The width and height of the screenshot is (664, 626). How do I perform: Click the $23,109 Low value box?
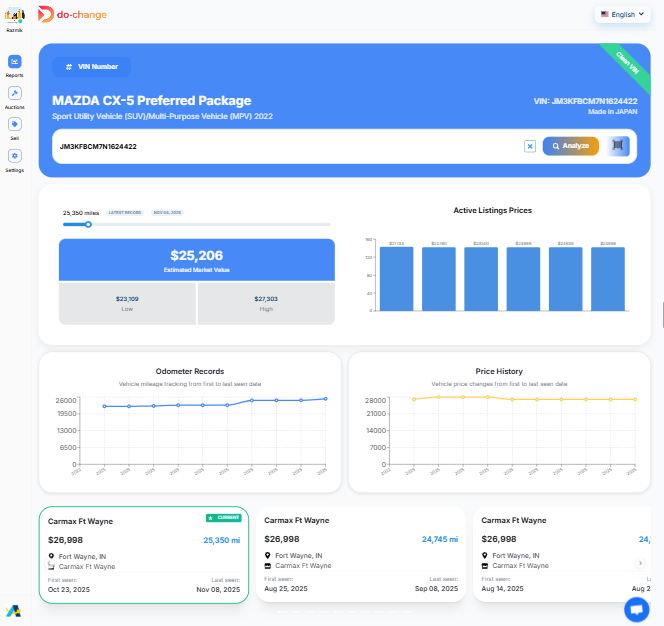(127, 303)
